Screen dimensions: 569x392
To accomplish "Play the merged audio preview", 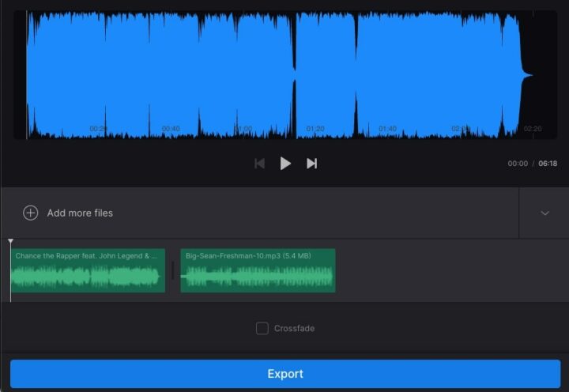I will (x=285, y=164).
